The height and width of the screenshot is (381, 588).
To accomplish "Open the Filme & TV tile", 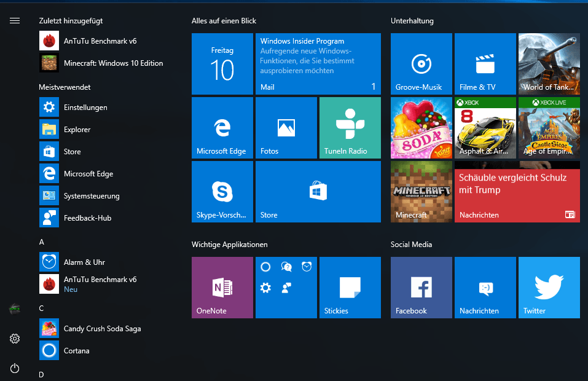I will [485, 64].
